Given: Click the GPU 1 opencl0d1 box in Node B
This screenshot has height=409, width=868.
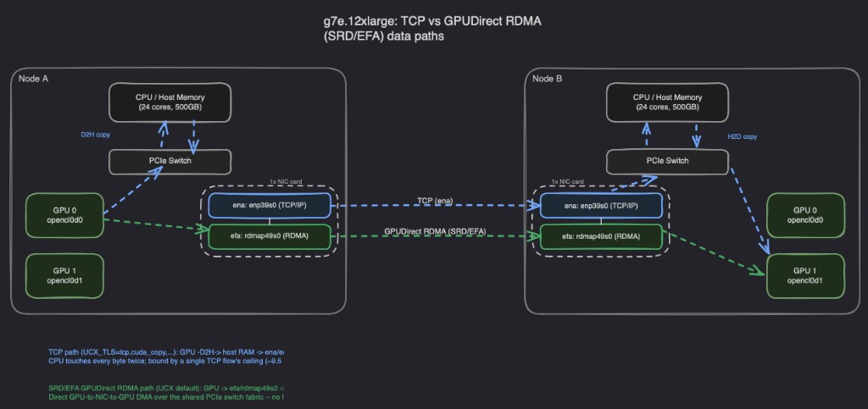Looking at the screenshot, I should 805,276.
